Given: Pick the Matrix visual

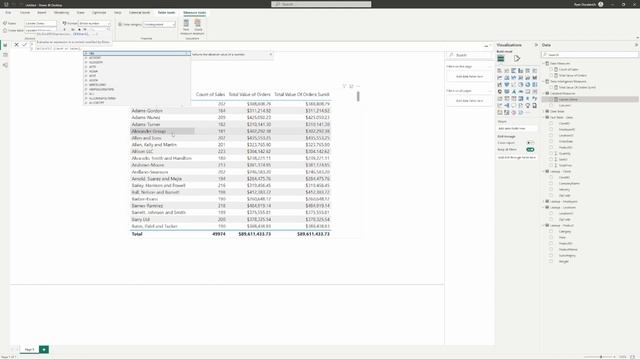Looking at the screenshot, I should tap(520, 98).
